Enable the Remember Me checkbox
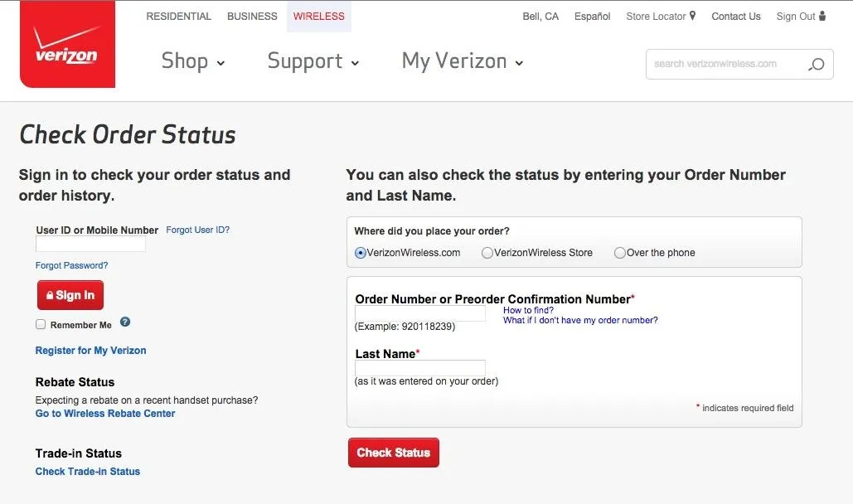The image size is (853, 504). [41, 325]
